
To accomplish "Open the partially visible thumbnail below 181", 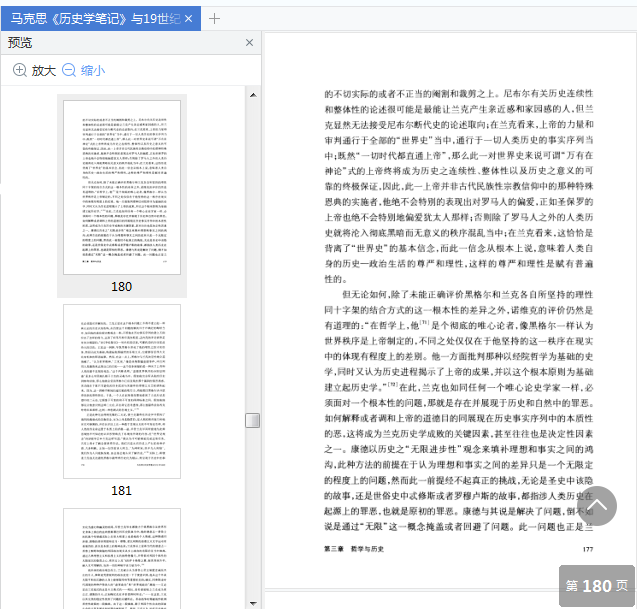I will pos(122,559).
